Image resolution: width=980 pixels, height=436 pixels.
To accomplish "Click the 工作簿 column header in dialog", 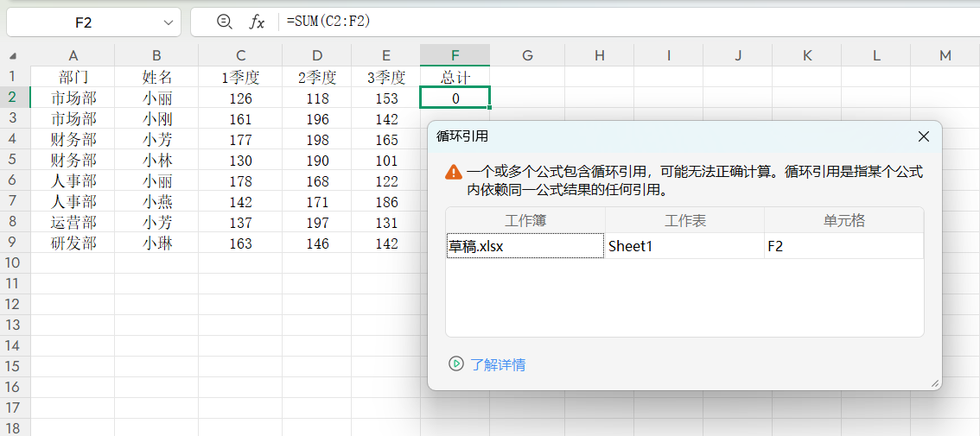I will pos(525,220).
